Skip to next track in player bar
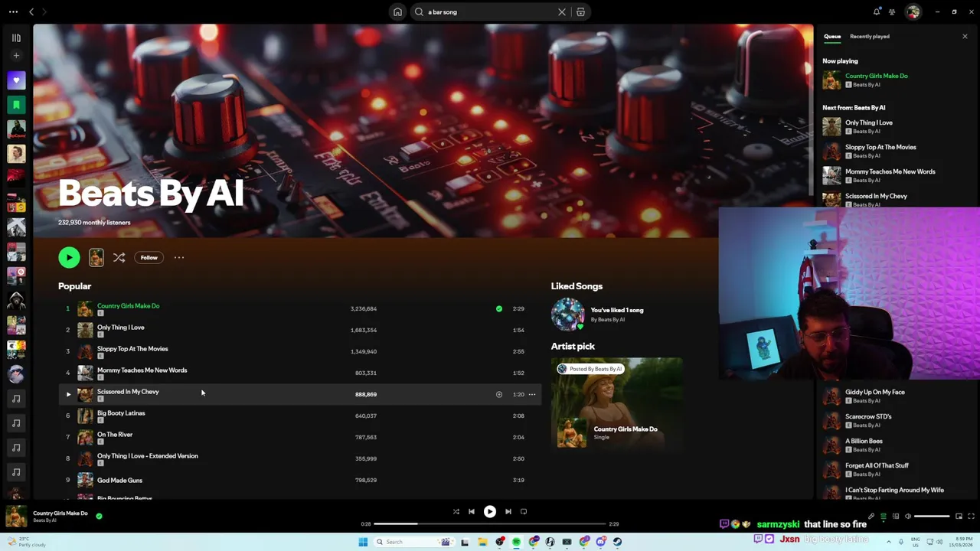Screen dimensions: 980x551 click(508, 512)
